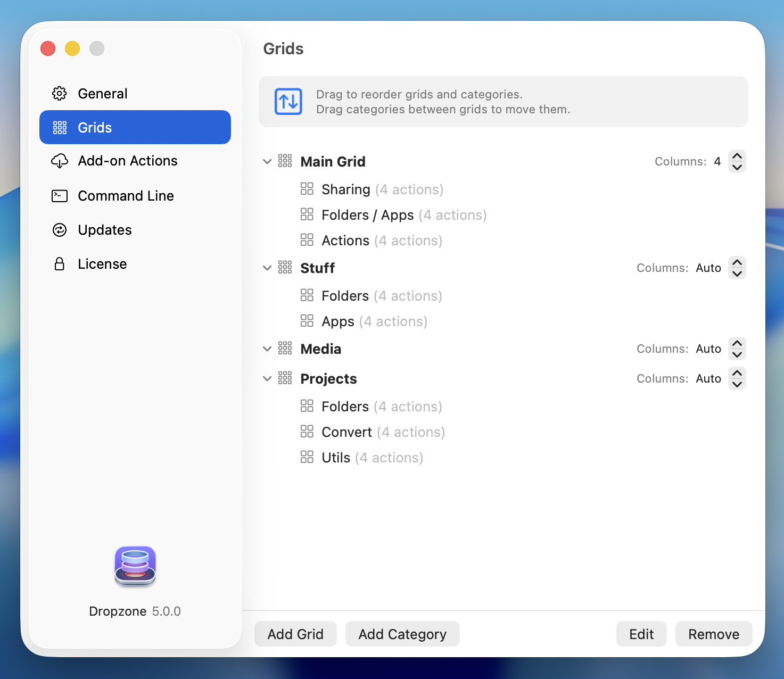Click the category icon next to Convert

point(307,432)
